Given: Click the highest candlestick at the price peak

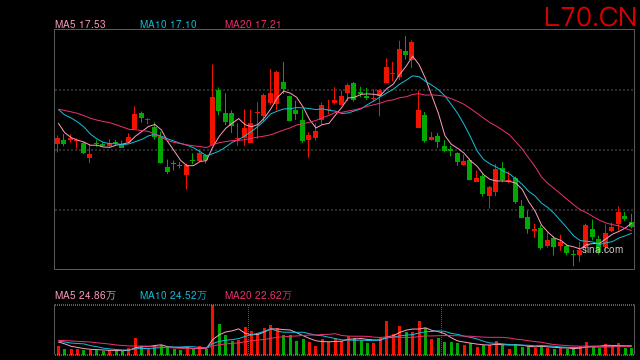Looking at the screenshot, I should click(405, 48).
